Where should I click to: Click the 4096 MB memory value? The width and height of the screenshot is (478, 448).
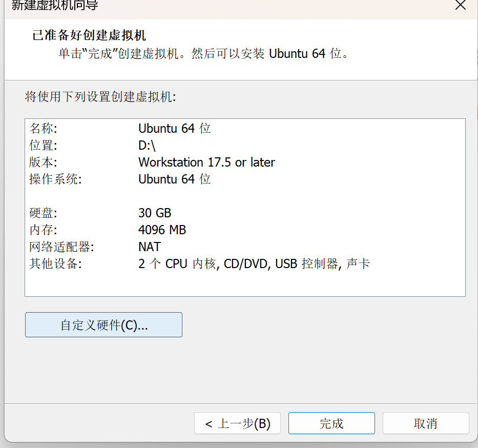(x=162, y=230)
